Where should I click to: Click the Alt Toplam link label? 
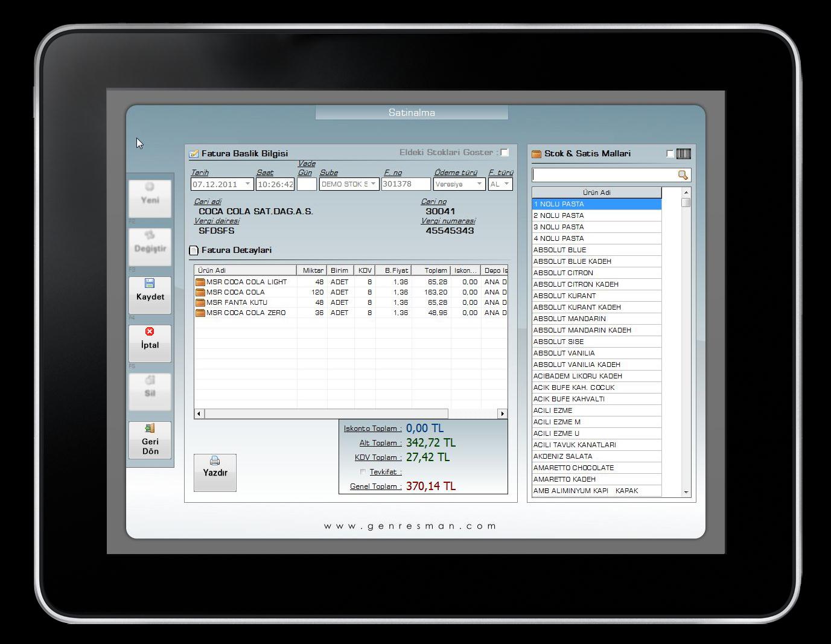click(380, 443)
